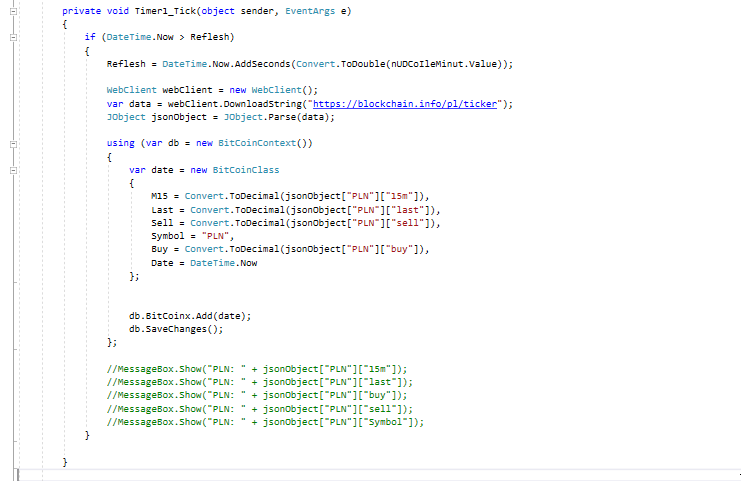Viewport: 741px width, 481px height.
Task: Click the var date declaration
Action: click(x=151, y=170)
